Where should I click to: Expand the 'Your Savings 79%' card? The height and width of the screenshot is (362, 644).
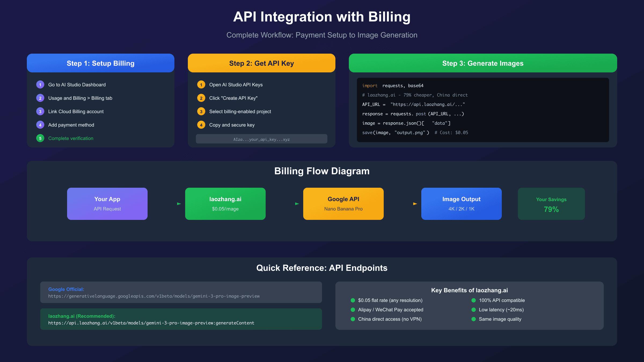551,204
